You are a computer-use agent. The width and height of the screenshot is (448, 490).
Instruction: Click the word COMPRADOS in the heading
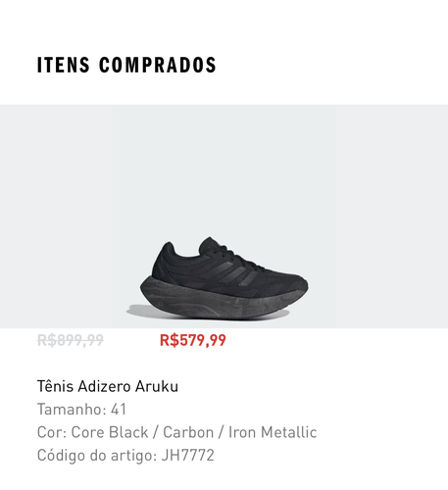[x=158, y=65]
